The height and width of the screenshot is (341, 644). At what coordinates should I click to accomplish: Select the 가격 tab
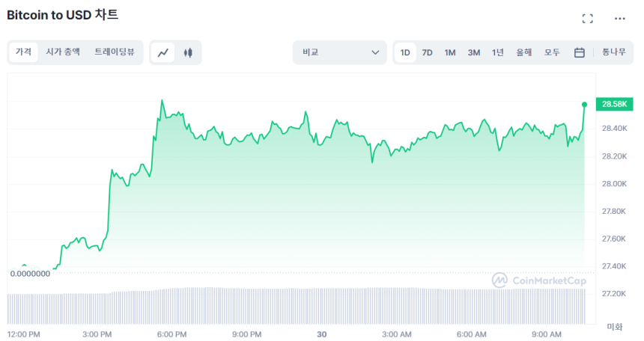23,52
